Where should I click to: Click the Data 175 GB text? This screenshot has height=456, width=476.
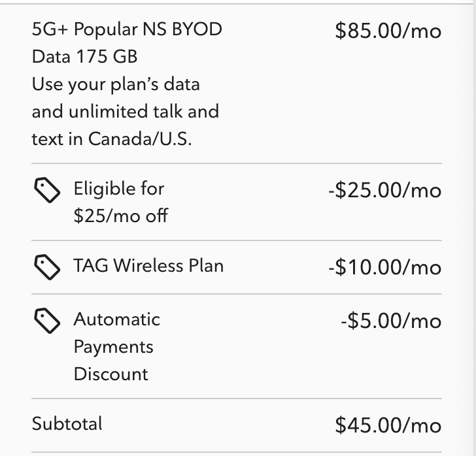[x=84, y=57]
